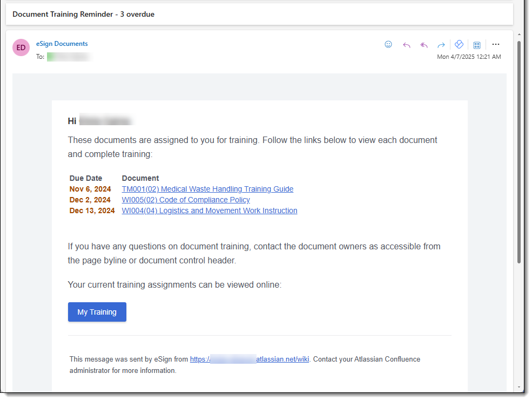Open the More actions ellipsis menu
The width and height of the screenshot is (532, 401).
[x=496, y=45]
